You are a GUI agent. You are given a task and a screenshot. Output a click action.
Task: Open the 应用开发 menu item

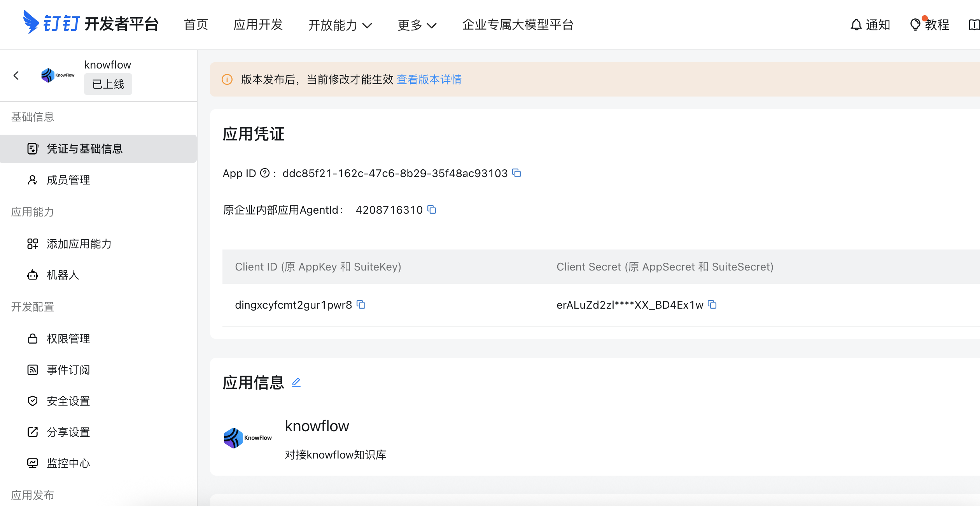(258, 25)
